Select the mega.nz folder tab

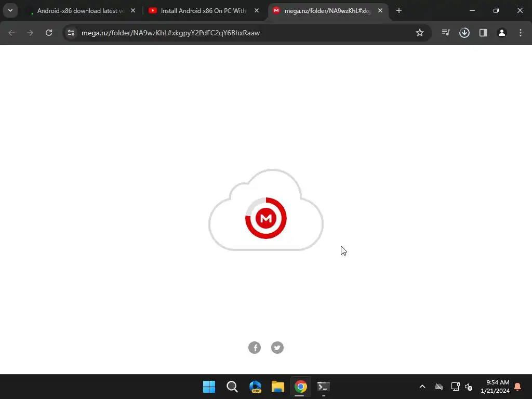point(327,11)
